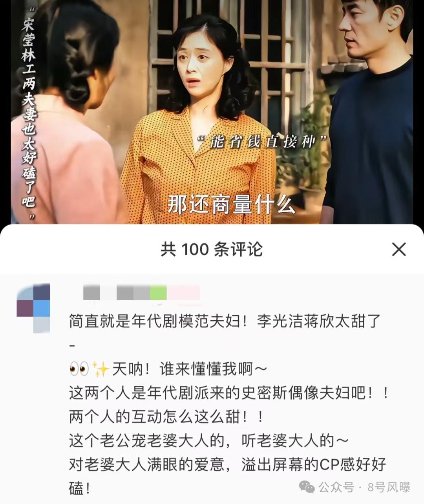The height and width of the screenshot is (504, 424).
Task: Tap the commenter's pixelated avatar
Action: tap(33, 308)
